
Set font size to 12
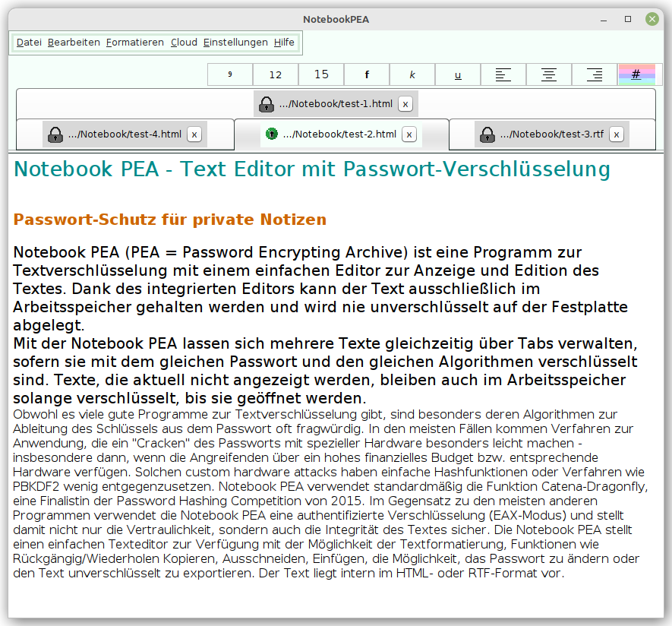[x=275, y=74]
